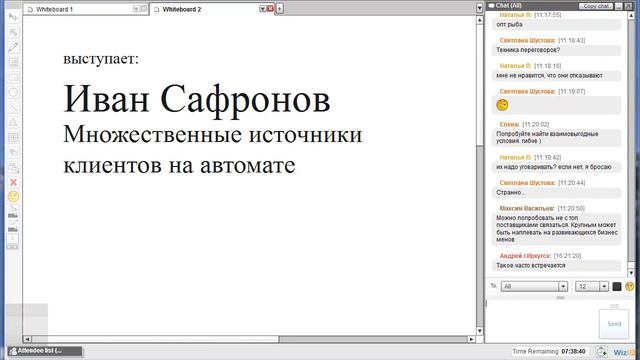Open the yellow smiley tool in left toolbar

click(x=13, y=197)
